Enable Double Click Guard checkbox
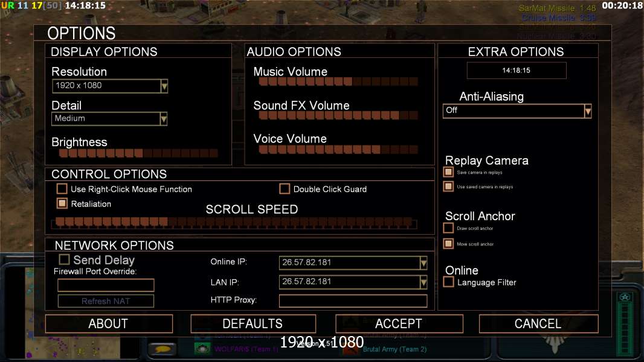The image size is (644, 362). click(x=284, y=189)
